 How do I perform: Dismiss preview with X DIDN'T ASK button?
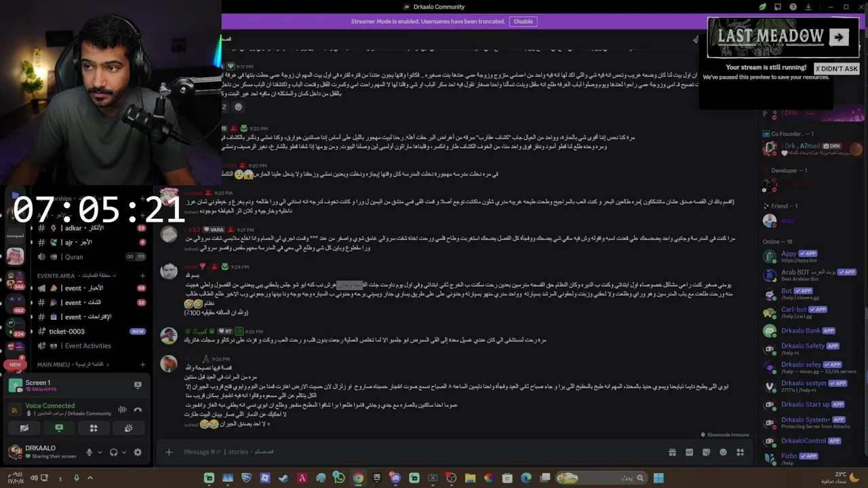pos(837,68)
